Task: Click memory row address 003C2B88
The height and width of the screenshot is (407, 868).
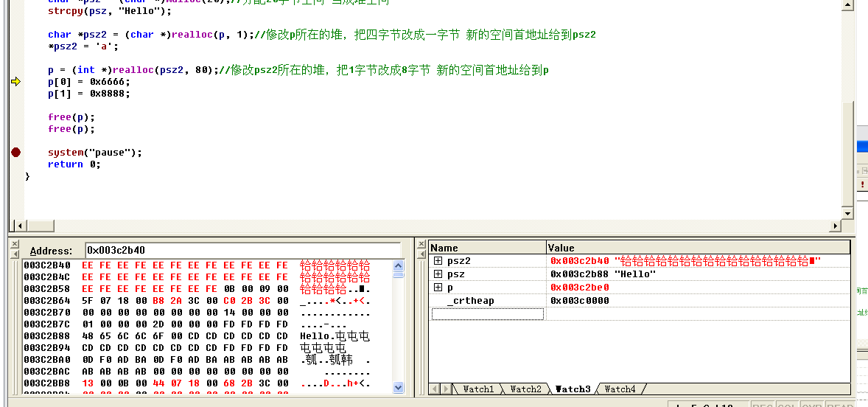Action: (x=47, y=336)
